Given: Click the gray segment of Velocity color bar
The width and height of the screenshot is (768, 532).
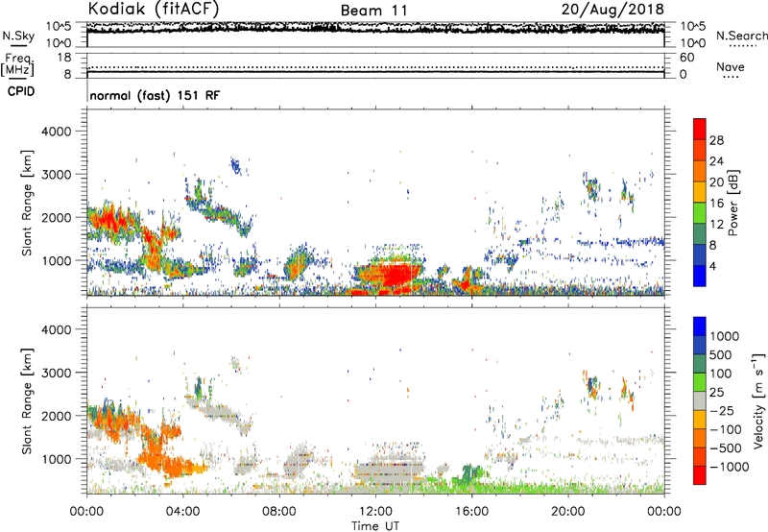Looking at the screenshot, I should click(700, 401).
